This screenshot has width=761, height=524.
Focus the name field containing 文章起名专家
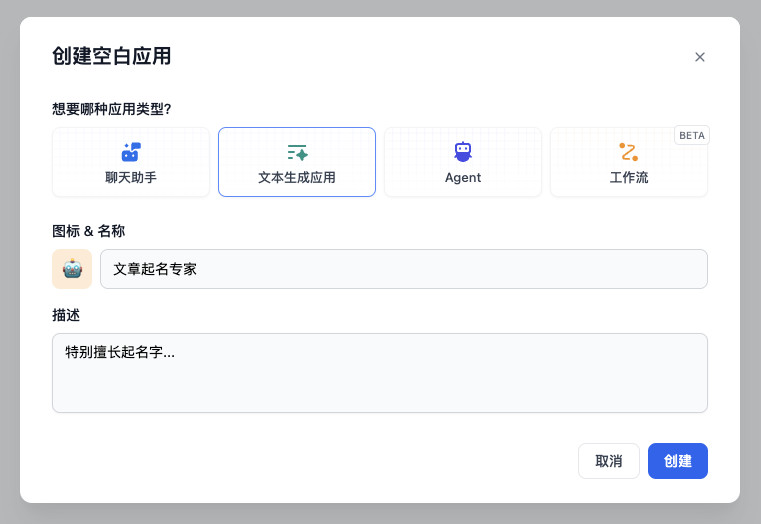[x=404, y=269]
